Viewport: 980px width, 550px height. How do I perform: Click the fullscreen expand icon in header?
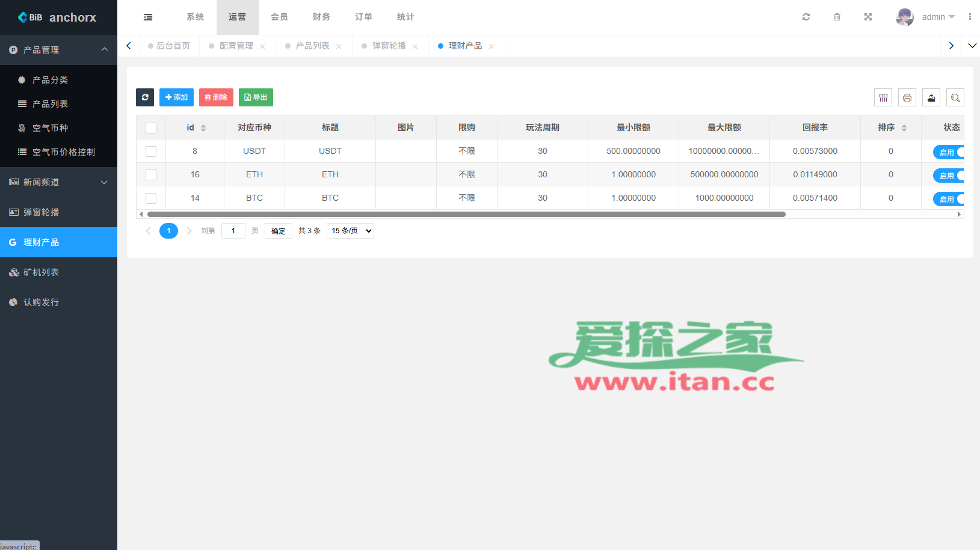coord(868,17)
